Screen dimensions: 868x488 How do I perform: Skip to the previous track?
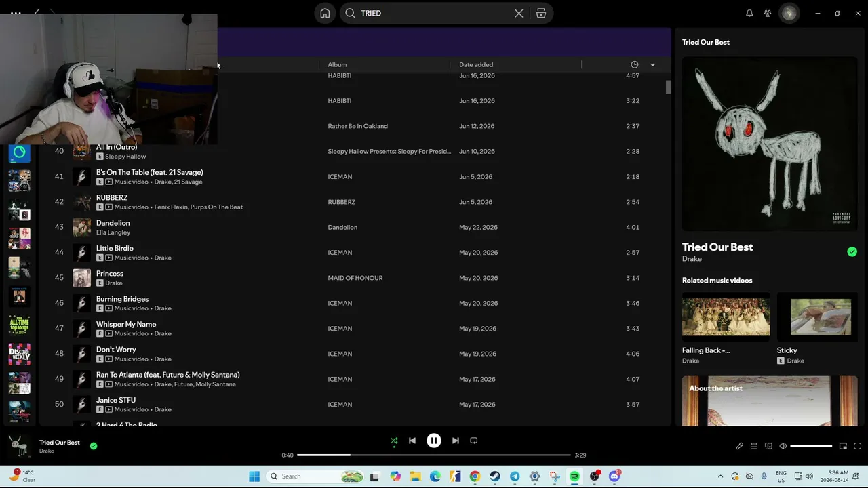coord(412,441)
